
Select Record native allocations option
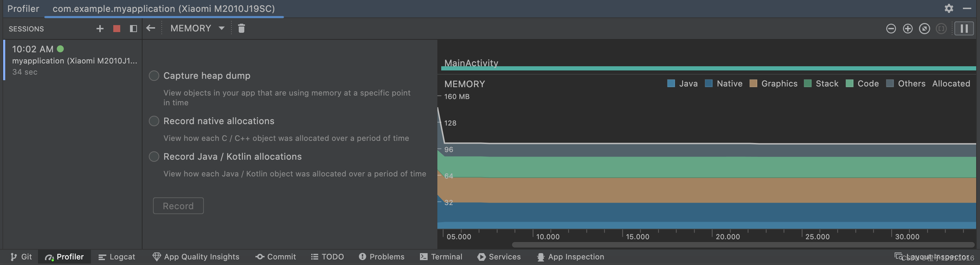pyautogui.click(x=154, y=121)
